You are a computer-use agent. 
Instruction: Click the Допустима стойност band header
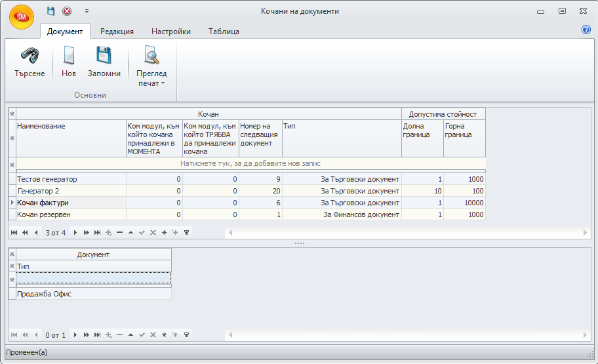click(443, 114)
